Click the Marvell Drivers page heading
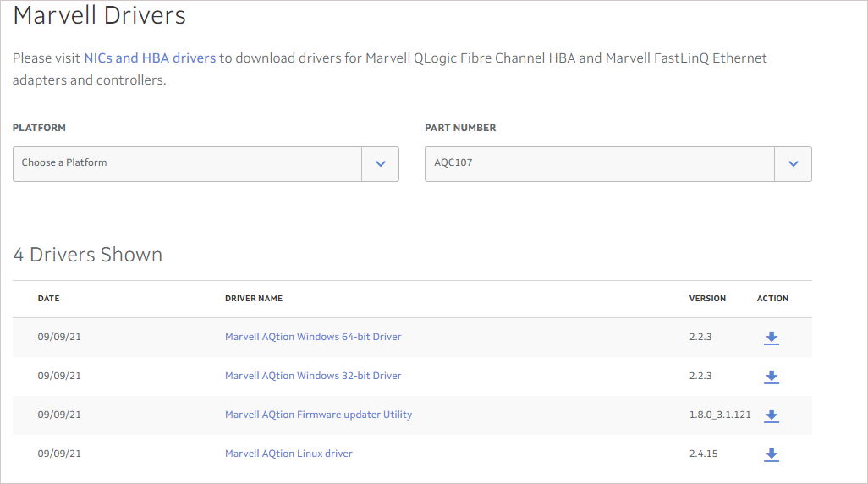This screenshot has width=868, height=484. pyautogui.click(x=99, y=15)
